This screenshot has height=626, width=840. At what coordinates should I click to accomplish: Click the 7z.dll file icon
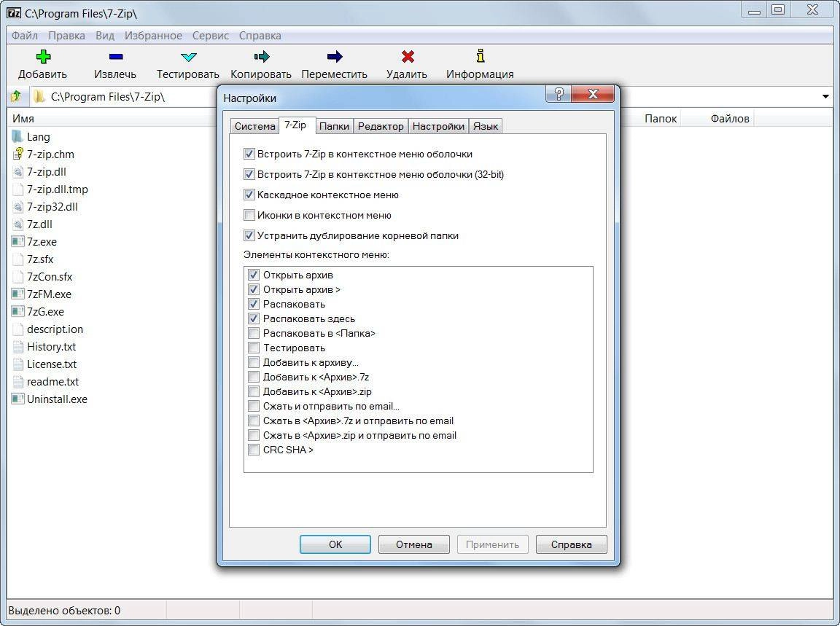point(17,224)
